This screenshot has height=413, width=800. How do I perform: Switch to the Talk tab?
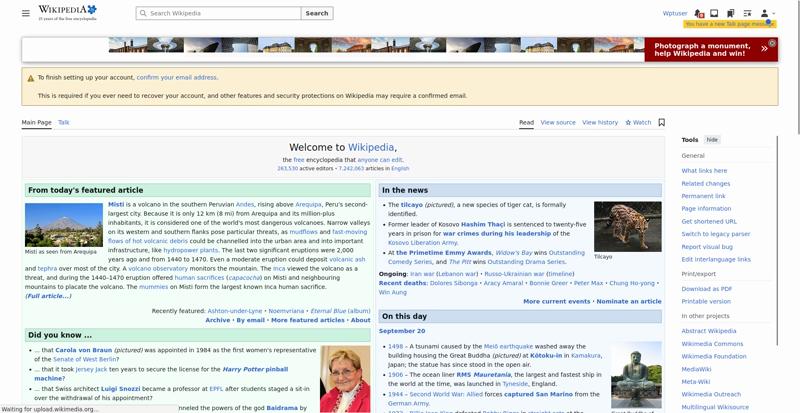click(64, 123)
